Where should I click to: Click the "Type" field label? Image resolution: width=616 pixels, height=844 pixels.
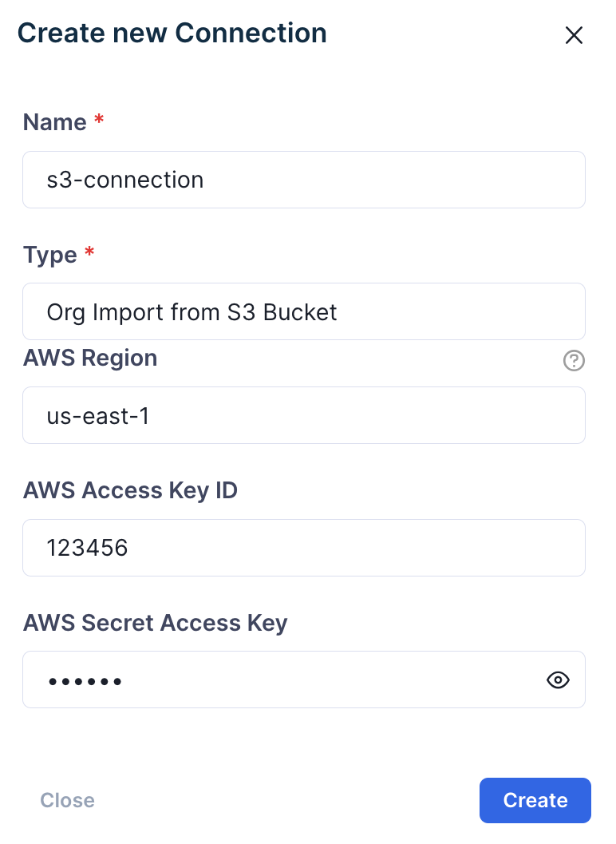pos(50,255)
